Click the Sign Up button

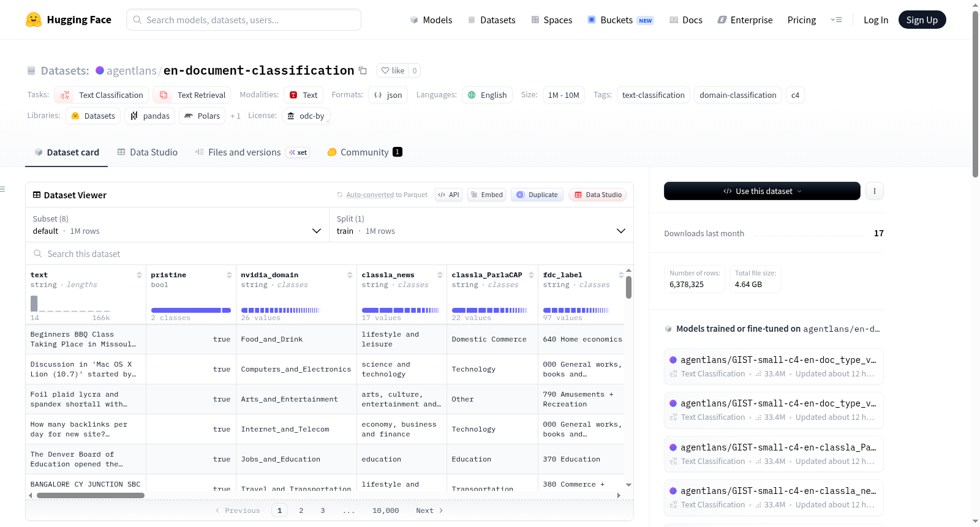tap(922, 20)
